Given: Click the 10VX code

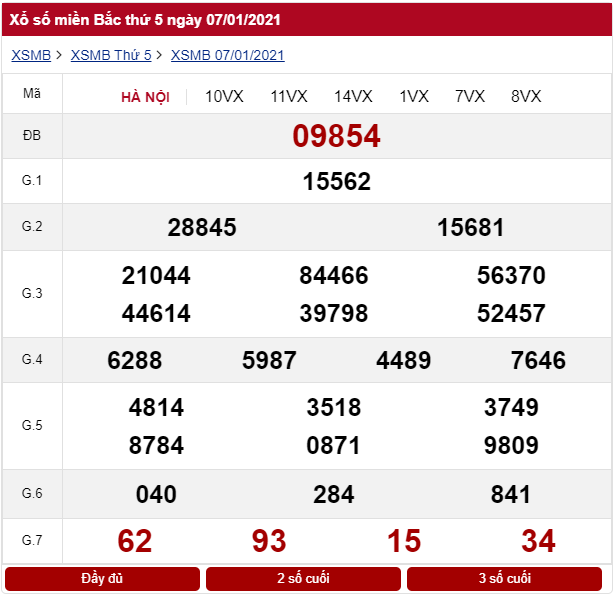Looking at the screenshot, I should [x=224, y=97].
